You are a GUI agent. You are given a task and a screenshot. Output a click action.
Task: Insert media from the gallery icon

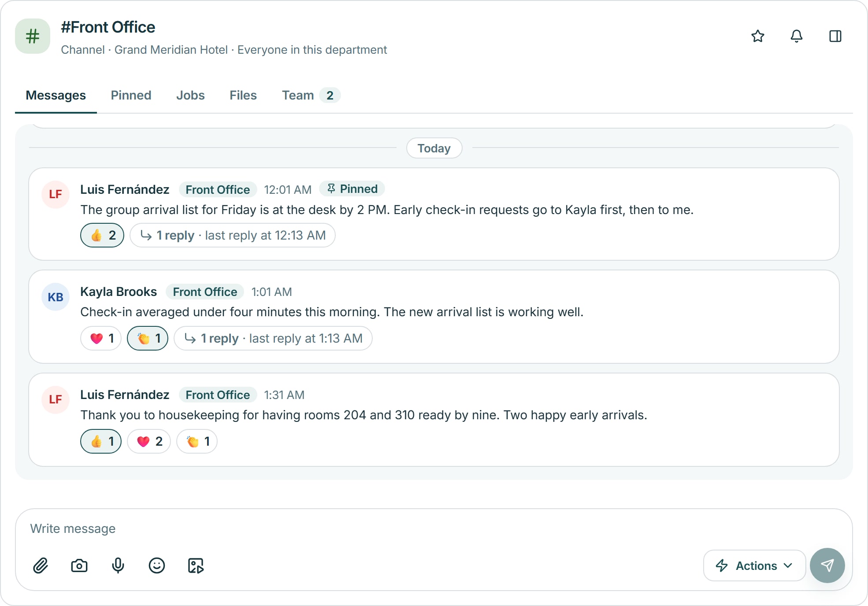pyautogui.click(x=196, y=565)
